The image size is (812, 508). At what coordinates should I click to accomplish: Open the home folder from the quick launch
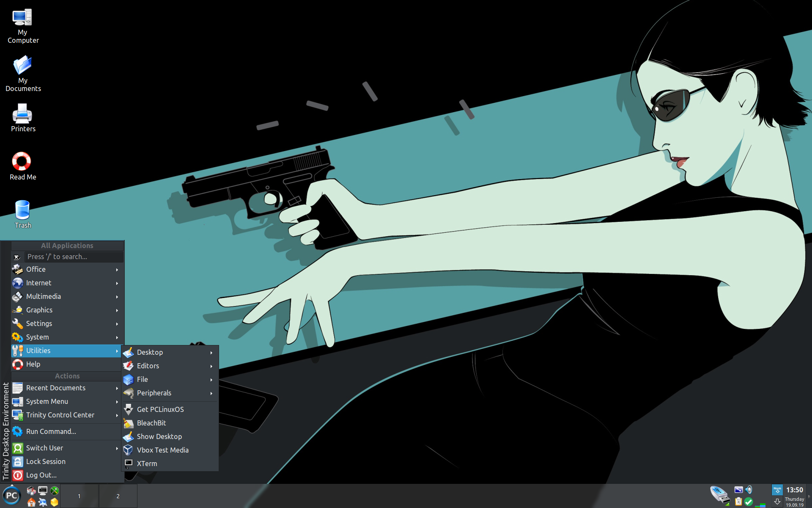coord(31,502)
